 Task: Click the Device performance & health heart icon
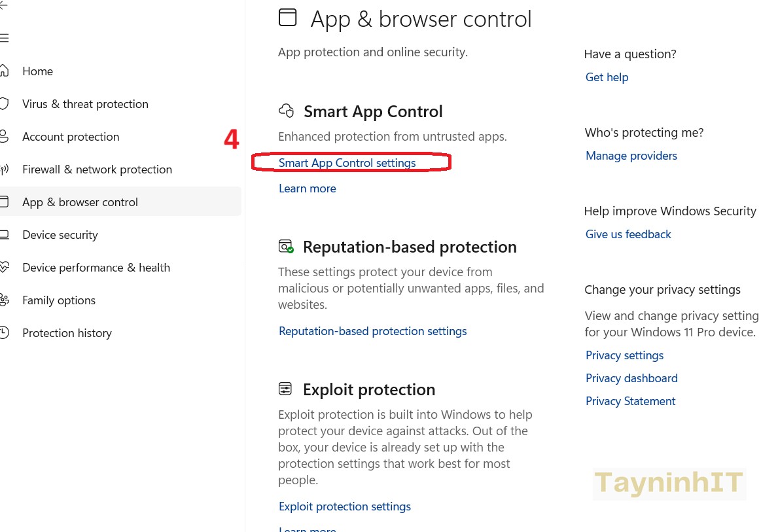5,267
